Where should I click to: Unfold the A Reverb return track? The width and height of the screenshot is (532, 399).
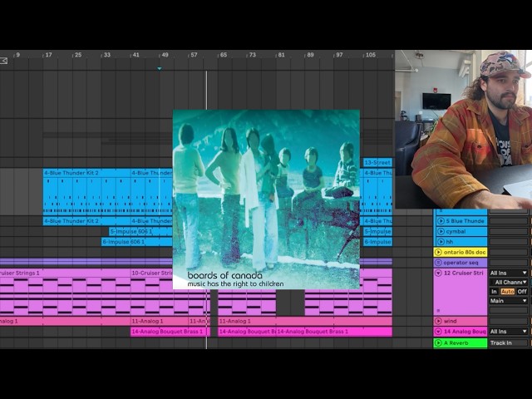click(x=438, y=343)
